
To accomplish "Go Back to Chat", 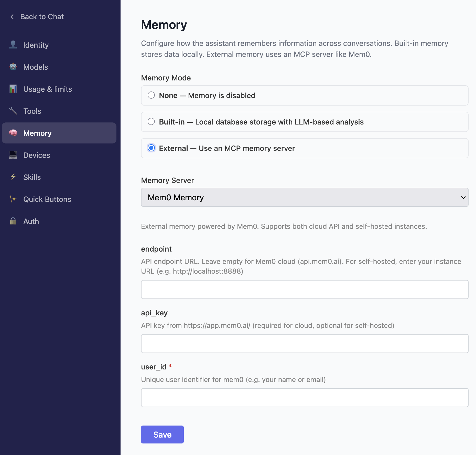I will 37,17.
